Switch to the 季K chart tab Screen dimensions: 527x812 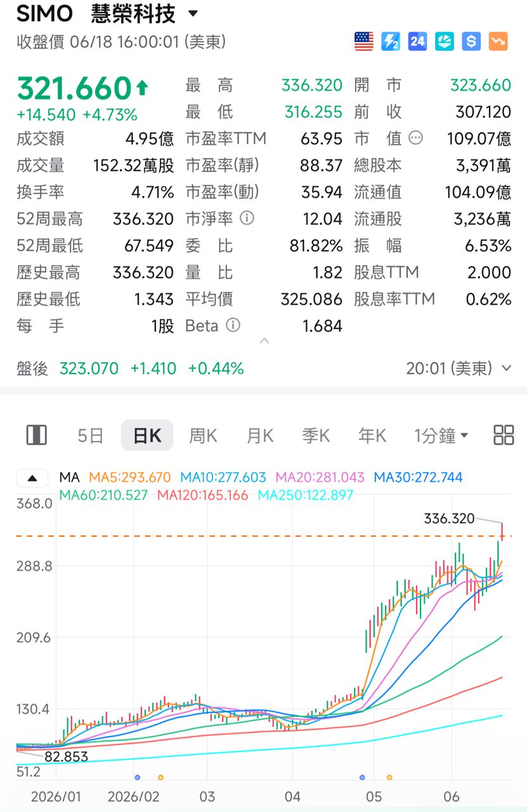pos(316,436)
